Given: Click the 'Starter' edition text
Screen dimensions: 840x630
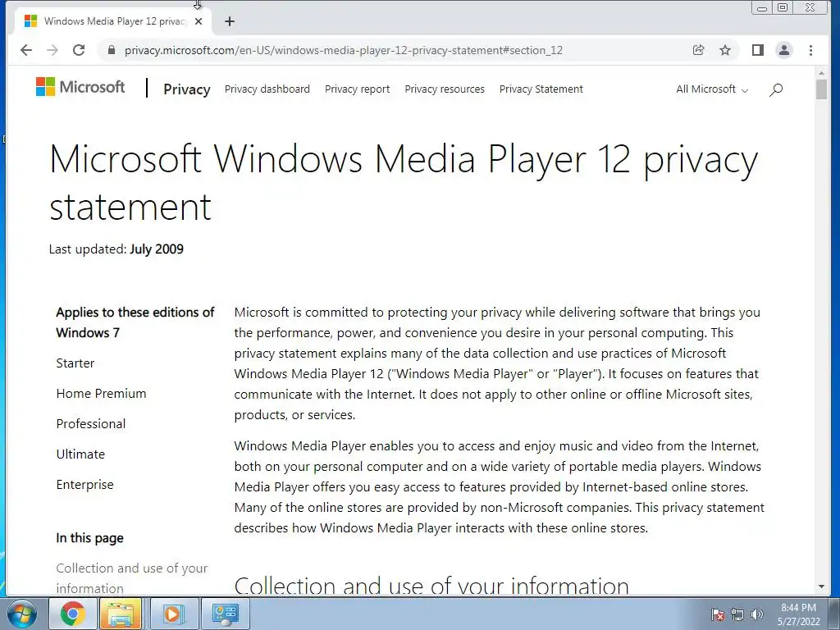Looking at the screenshot, I should [75, 363].
